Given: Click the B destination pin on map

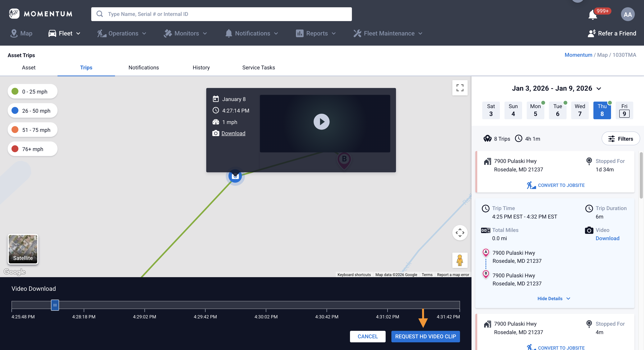Looking at the screenshot, I should coord(344,159).
